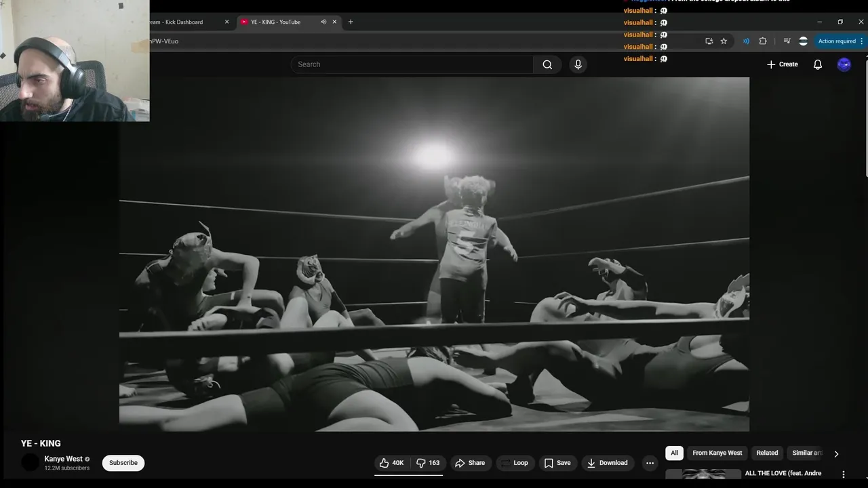Click the blue sound-wave extension icon
868x488 pixels.
point(746,41)
